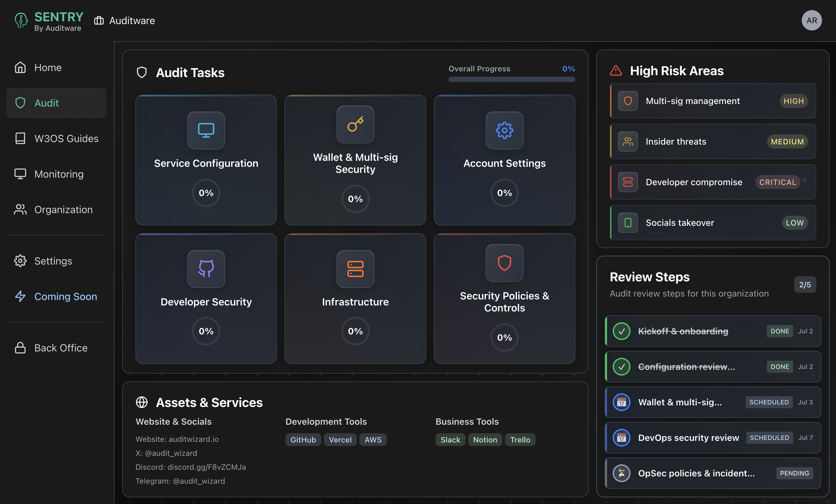This screenshot has height=504, width=836.
Task: Open the Service Configuration task card
Action: point(206,160)
